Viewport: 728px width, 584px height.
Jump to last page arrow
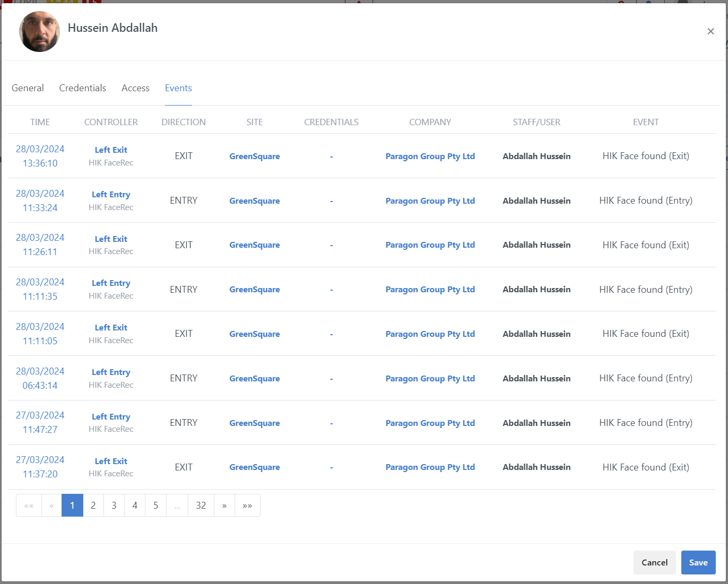pyautogui.click(x=247, y=505)
